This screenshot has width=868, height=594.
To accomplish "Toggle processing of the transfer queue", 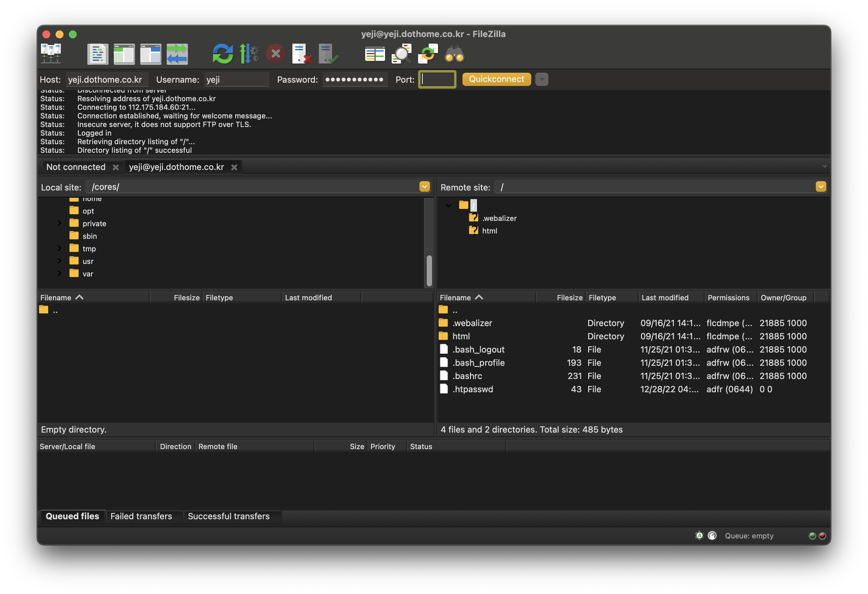I will pos(249,54).
